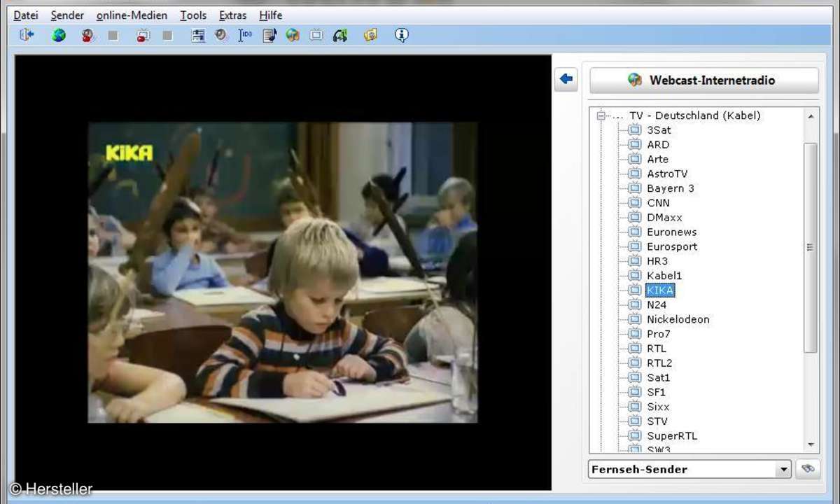Select the STV channel
The image size is (840, 504).
click(x=657, y=421)
